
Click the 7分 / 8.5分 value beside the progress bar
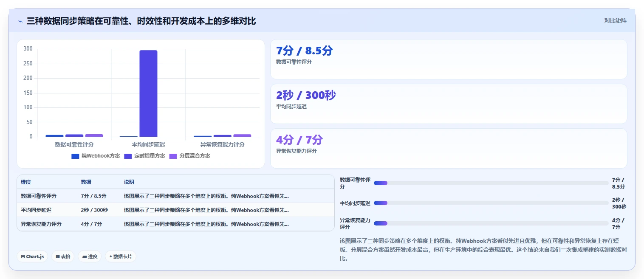tap(619, 183)
